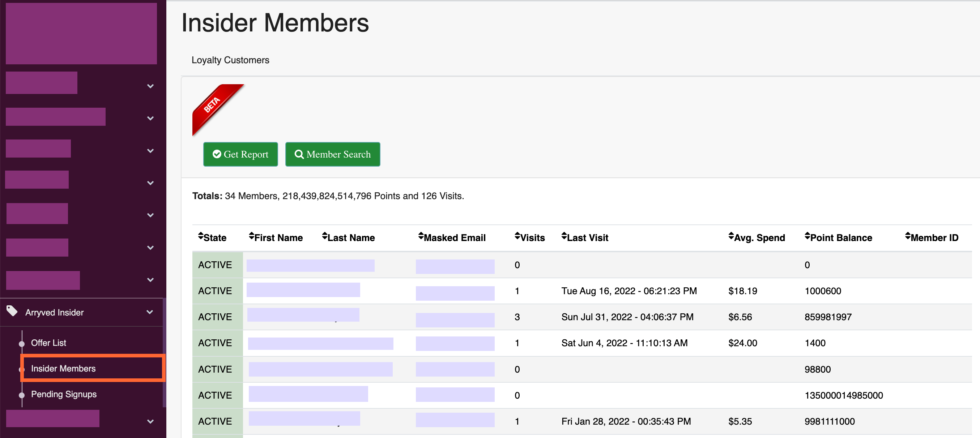Click the Sun Jul 31, 2022 last visit cell

coord(627,317)
